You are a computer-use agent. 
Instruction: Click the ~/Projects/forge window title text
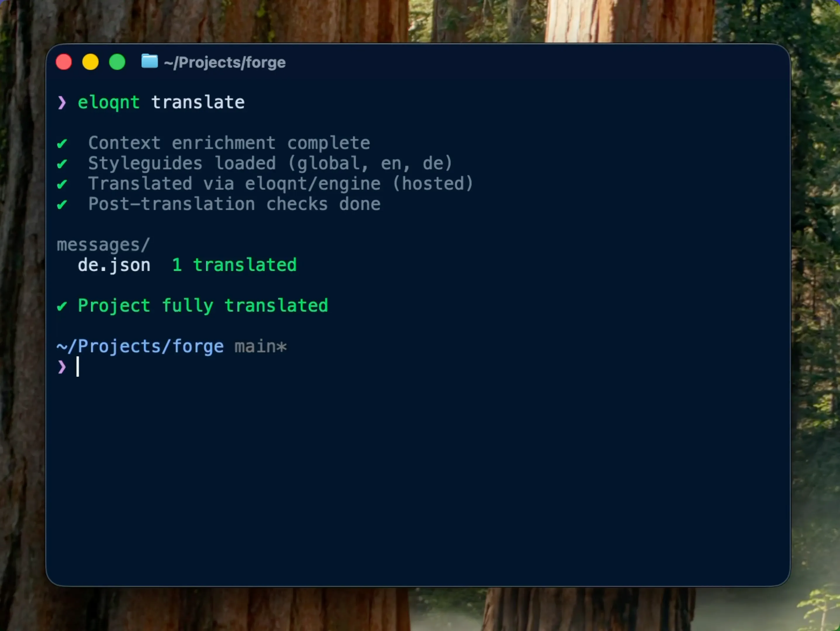pyautogui.click(x=225, y=63)
